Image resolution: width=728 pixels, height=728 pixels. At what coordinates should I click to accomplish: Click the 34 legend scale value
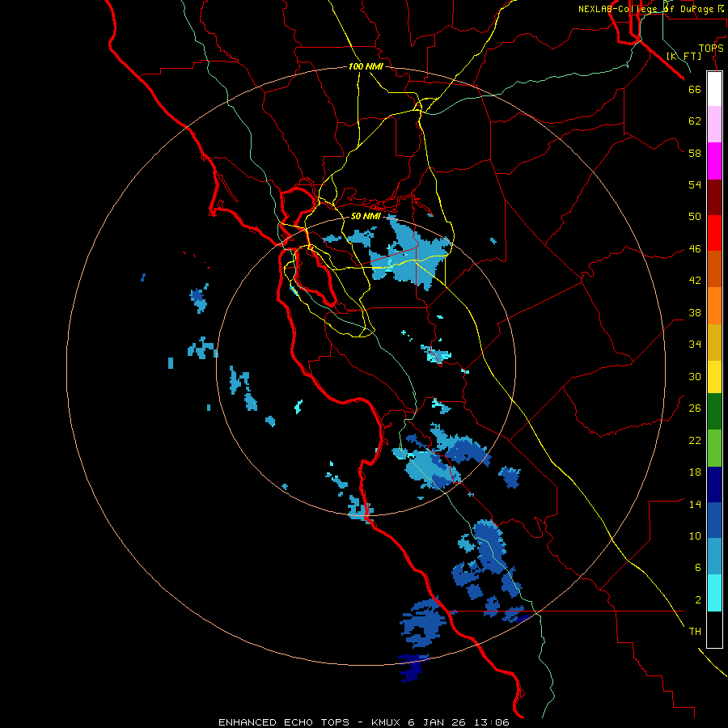pos(695,345)
